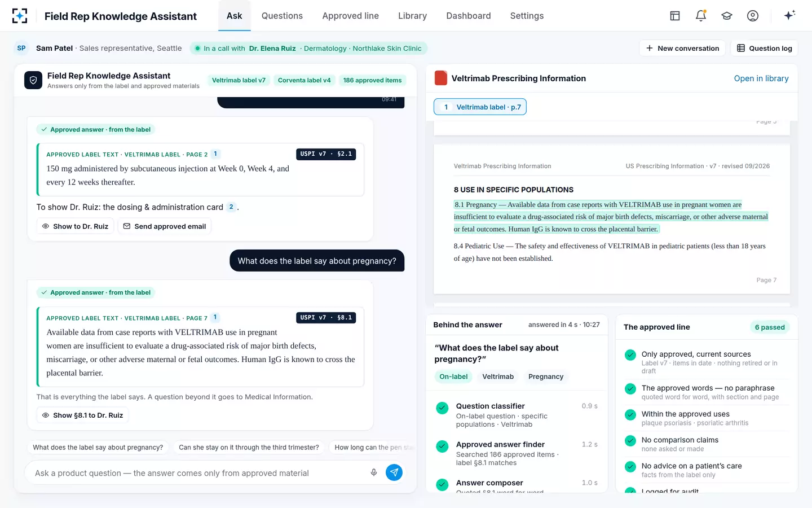This screenshot has width=812, height=508.
Task: Click the Veltrimab label v7 chip
Action: pyautogui.click(x=239, y=80)
